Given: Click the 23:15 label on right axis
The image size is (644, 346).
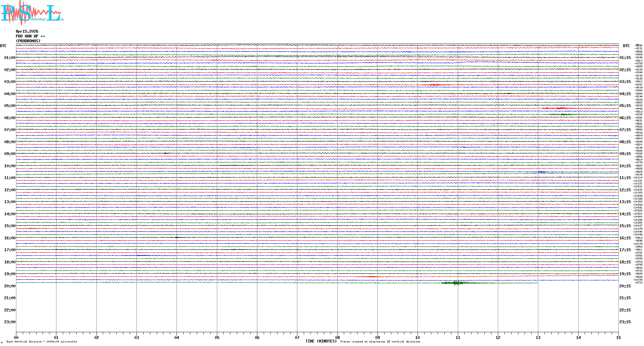Looking at the screenshot, I should [x=625, y=322].
